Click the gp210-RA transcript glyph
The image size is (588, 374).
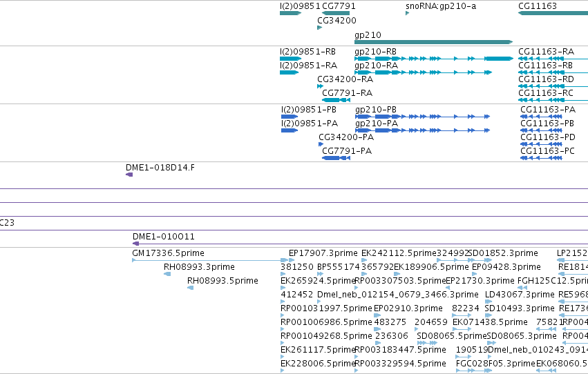[x=423, y=72]
